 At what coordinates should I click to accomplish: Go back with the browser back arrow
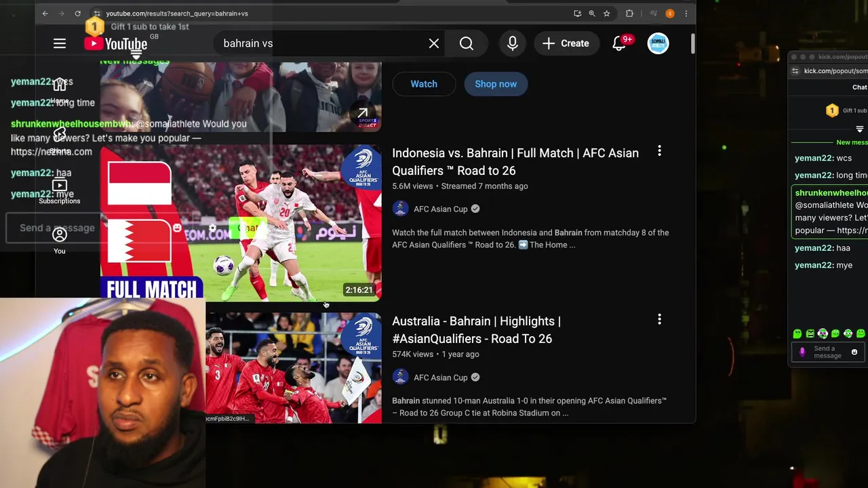tap(45, 14)
